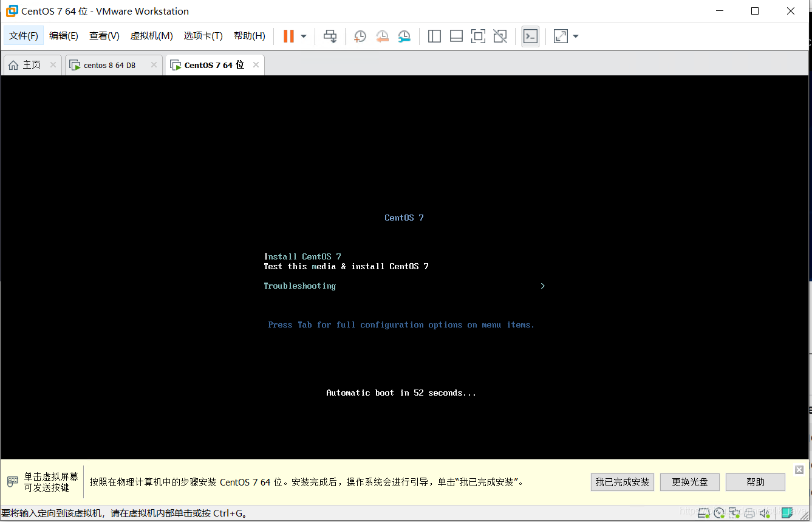812x522 pixels.
Task: Click the orange pause/suspend VM button
Action: click(x=288, y=36)
